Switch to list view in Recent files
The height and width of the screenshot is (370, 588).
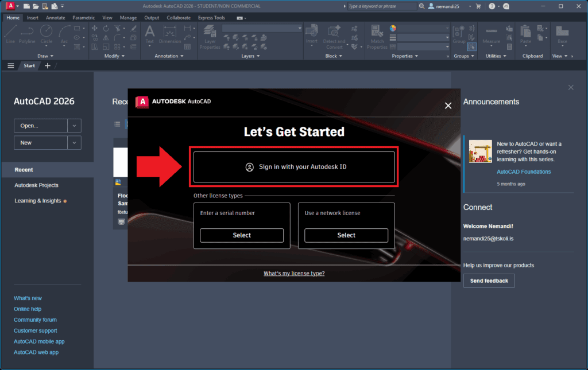[117, 124]
